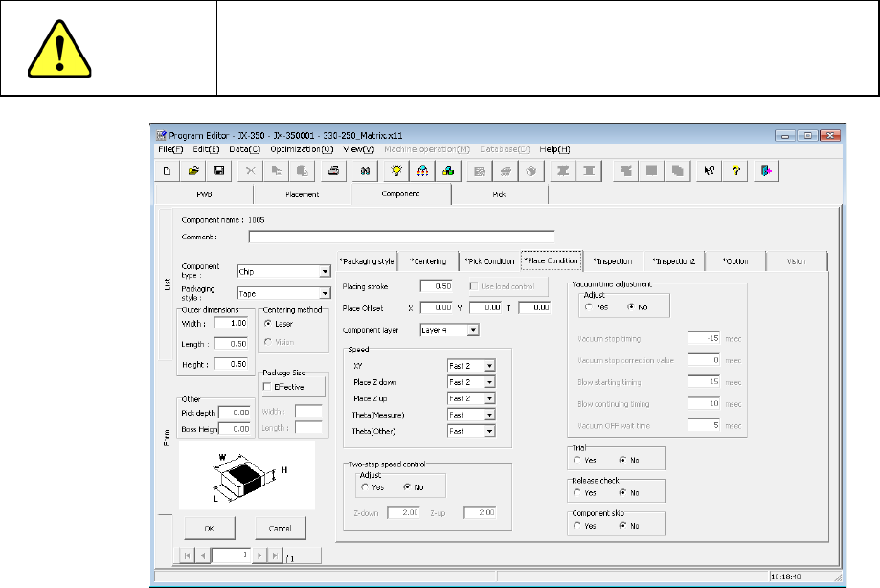Click the Open folder toolbar icon
This screenshot has width=880, height=588.
pos(193,170)
